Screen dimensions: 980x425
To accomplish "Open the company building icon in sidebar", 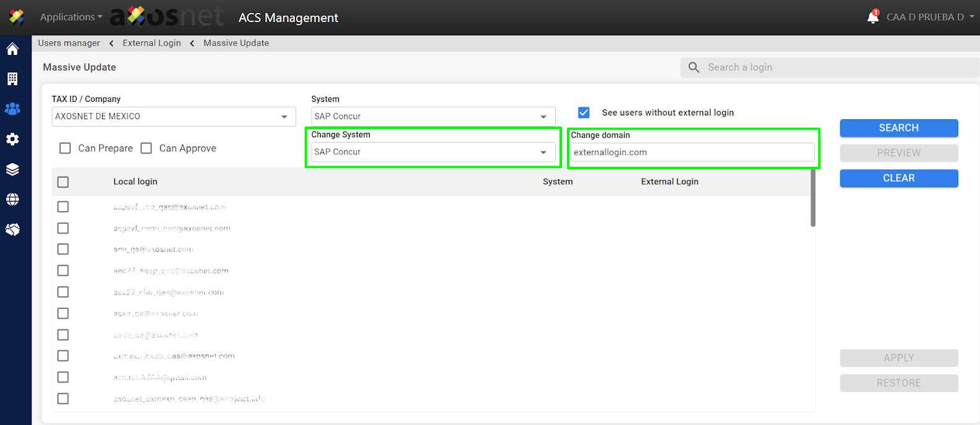I will [12, 79].
